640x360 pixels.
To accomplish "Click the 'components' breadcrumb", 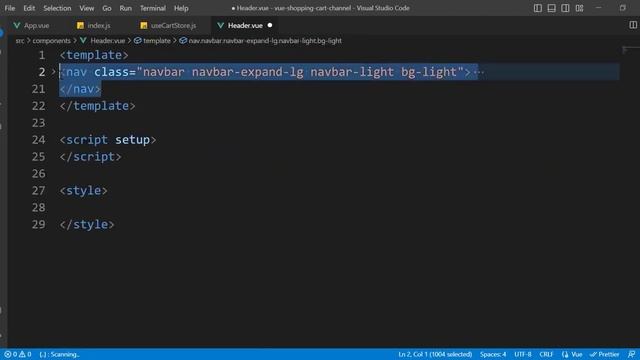I will pos(51,41).
